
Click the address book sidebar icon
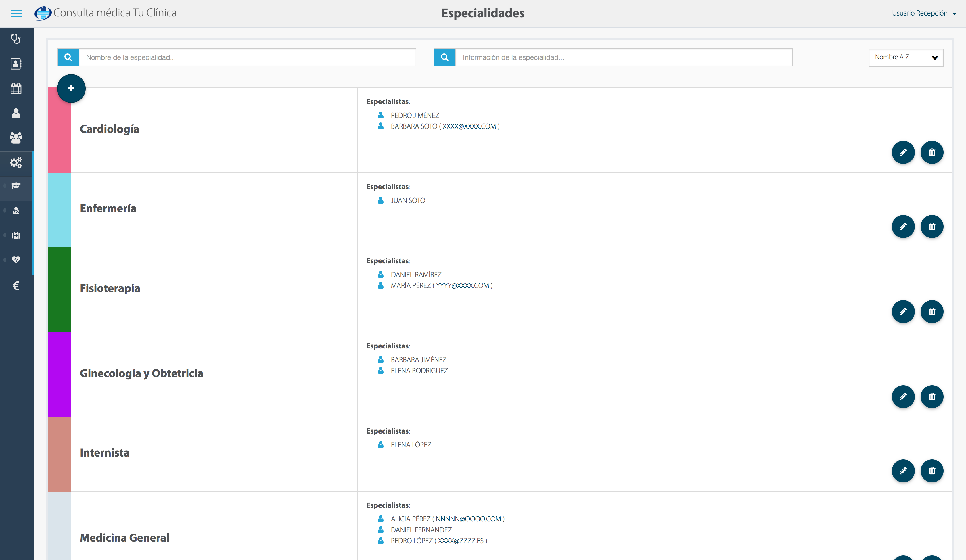[16, 64]
